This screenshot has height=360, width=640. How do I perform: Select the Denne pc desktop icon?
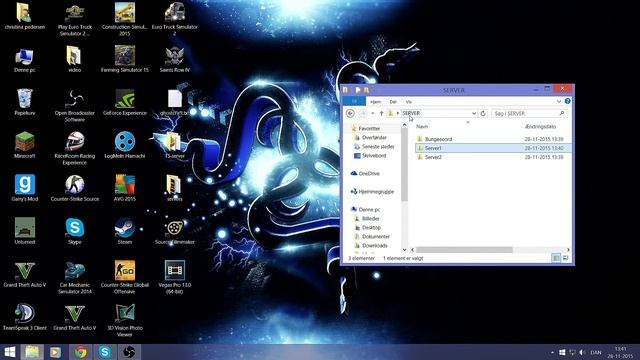coord(24,60)
